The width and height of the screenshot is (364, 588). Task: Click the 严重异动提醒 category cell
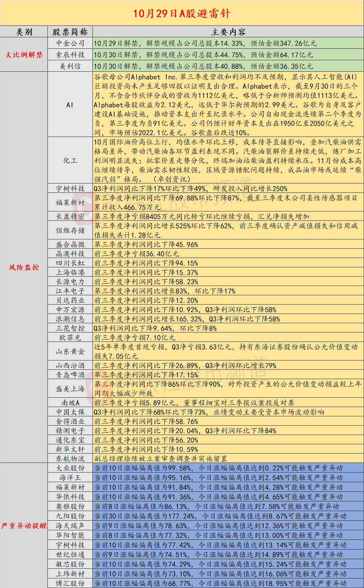[24, 526]
